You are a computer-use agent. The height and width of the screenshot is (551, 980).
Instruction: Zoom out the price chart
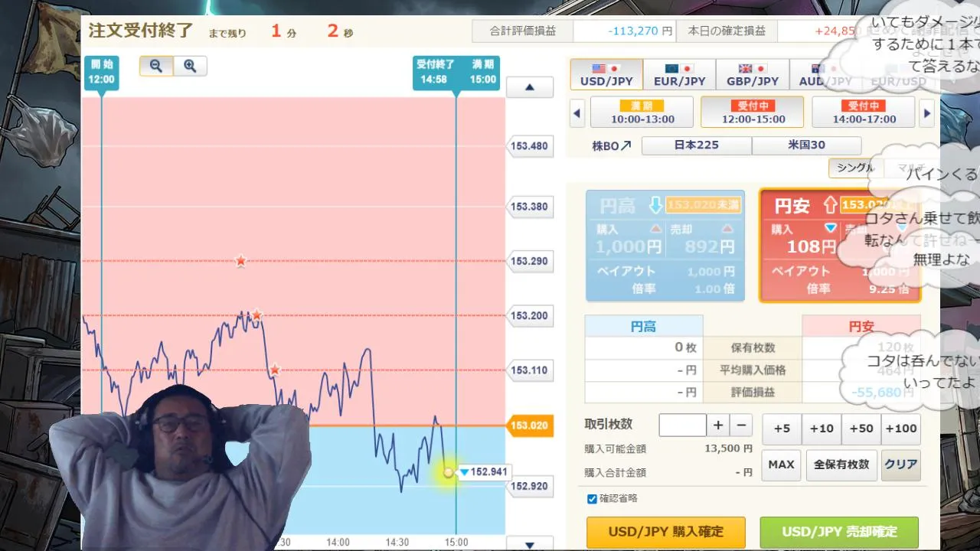click(x=156, y=66)
